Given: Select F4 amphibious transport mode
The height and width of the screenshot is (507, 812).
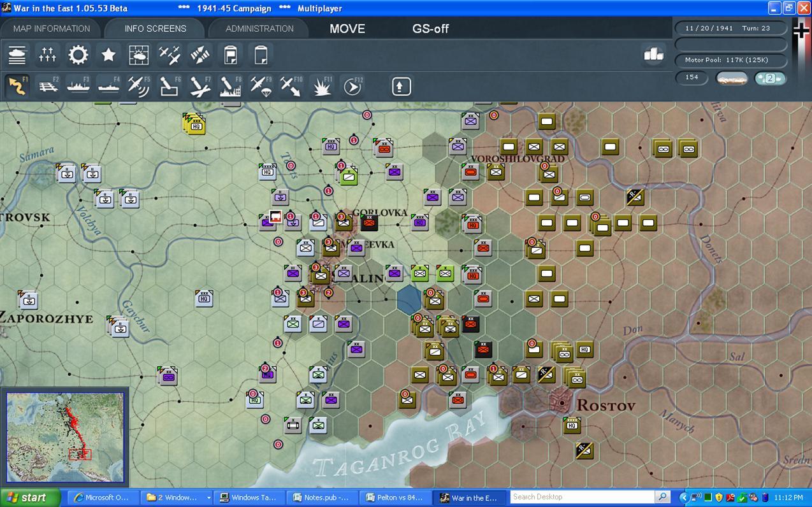Looking at the screenshot, I should (109, 86).
